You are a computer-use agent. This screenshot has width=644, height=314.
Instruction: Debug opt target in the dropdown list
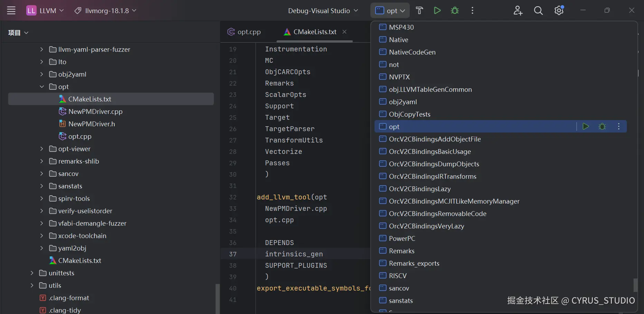[602, 127]
